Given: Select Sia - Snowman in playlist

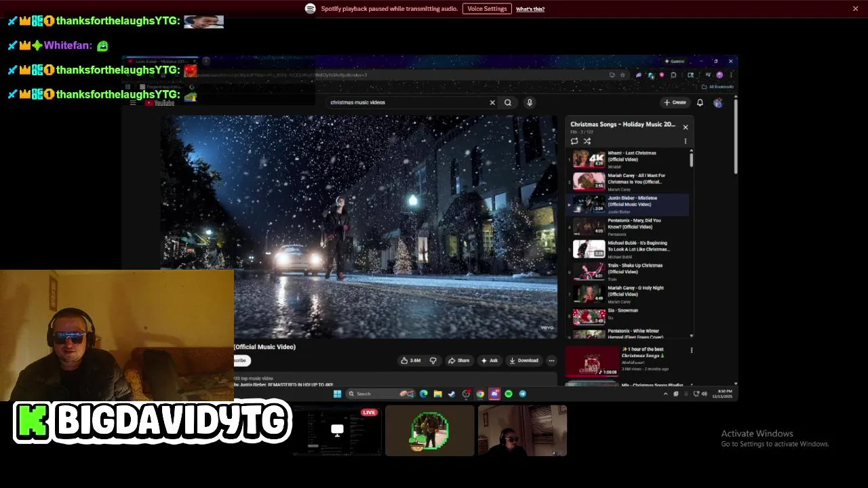Looking at the screenshot, I should (x=627, y=315).
